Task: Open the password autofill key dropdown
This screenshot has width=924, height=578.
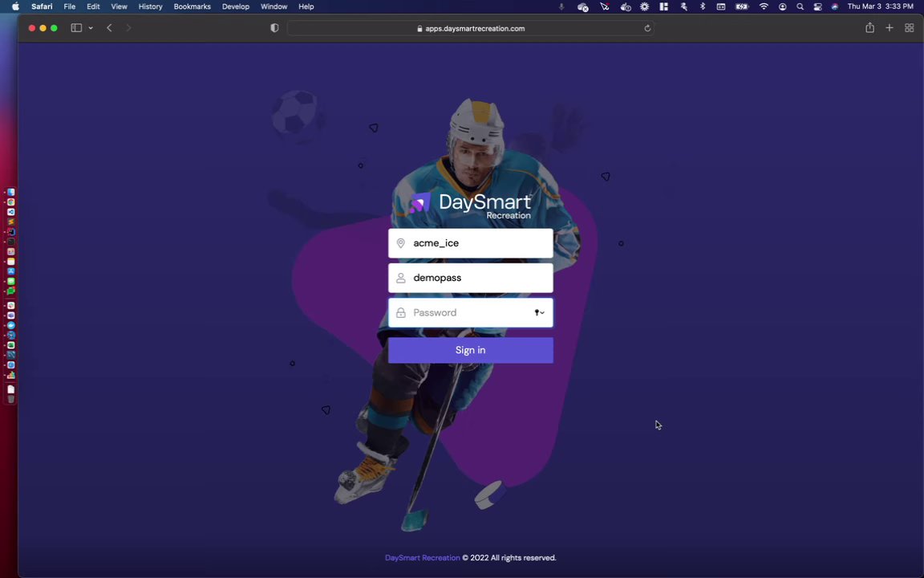Action: 539,312
